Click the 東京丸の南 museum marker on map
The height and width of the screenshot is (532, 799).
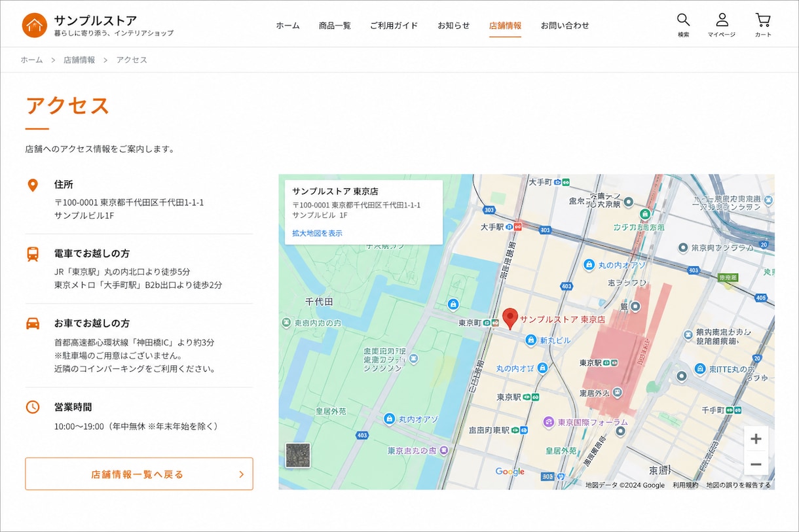[444, 451]
